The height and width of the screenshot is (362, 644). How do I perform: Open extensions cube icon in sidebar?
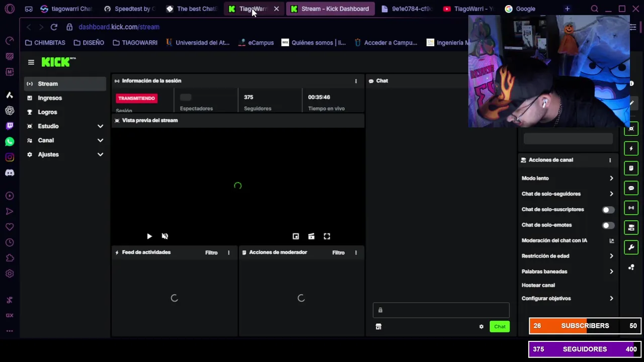(10, 258)
